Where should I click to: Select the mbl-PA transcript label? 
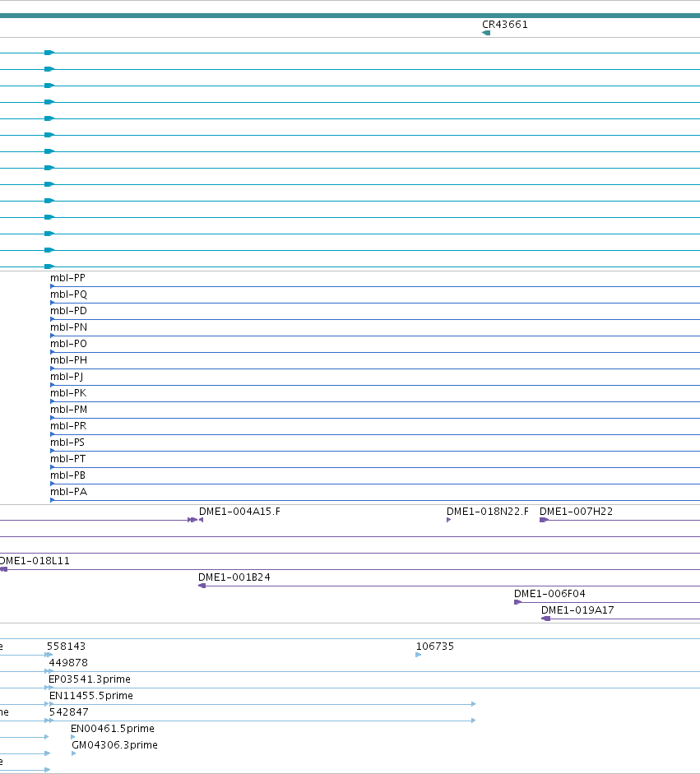point(68,492)
